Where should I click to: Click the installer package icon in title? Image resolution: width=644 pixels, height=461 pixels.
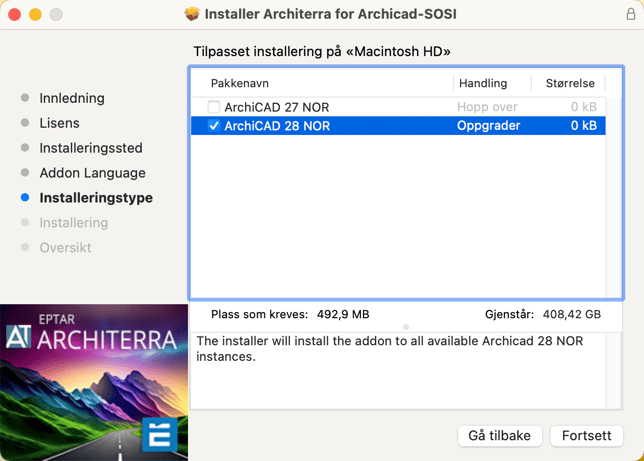(x=192, y=14)
